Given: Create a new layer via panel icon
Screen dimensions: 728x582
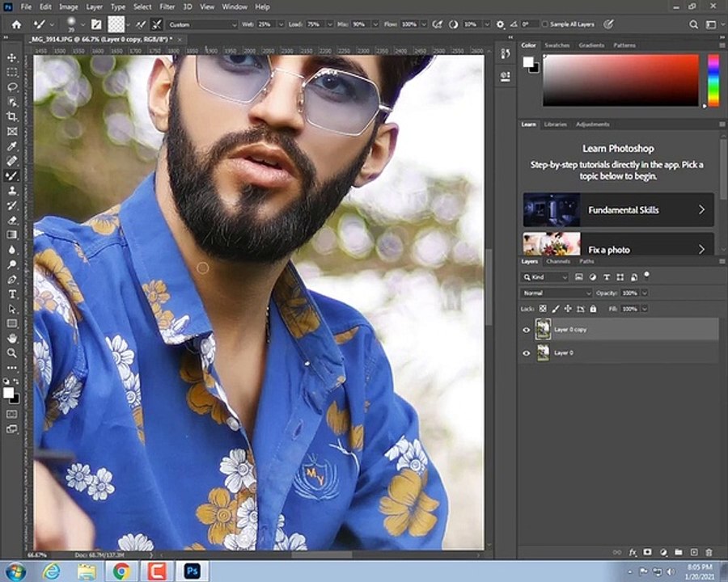Looking at the screenshot, I should pyautogui.click(x=694, y=552).
